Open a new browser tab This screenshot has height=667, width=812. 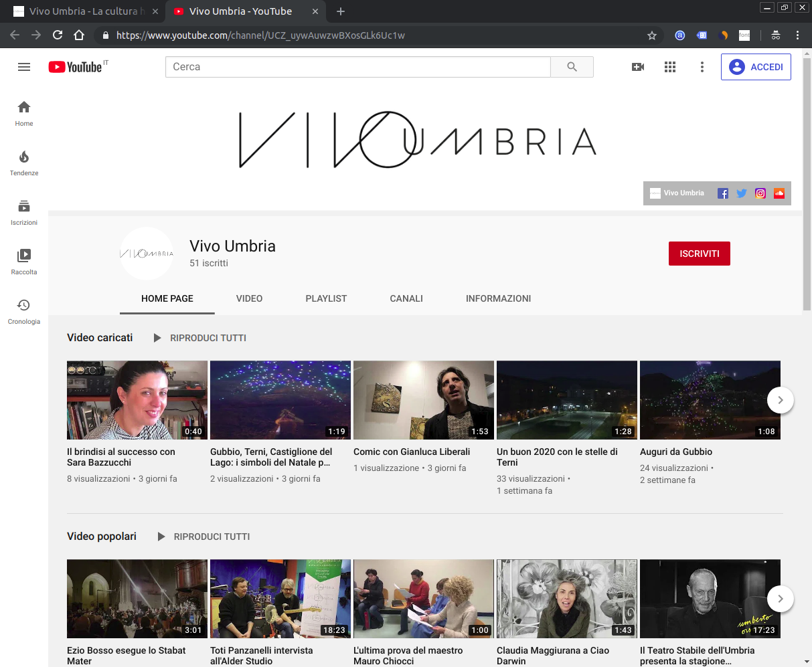pyautogui.click(x=341, y=11)
